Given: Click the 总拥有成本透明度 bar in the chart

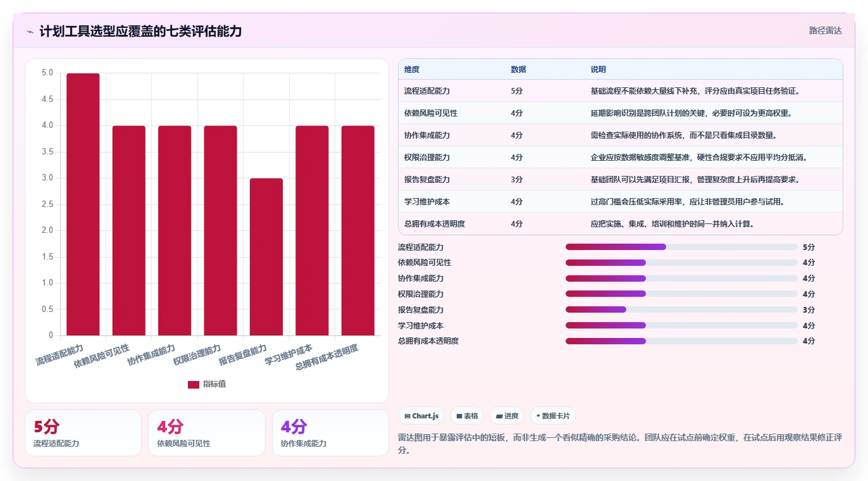Looking at the screenshot, I should 358,230.
